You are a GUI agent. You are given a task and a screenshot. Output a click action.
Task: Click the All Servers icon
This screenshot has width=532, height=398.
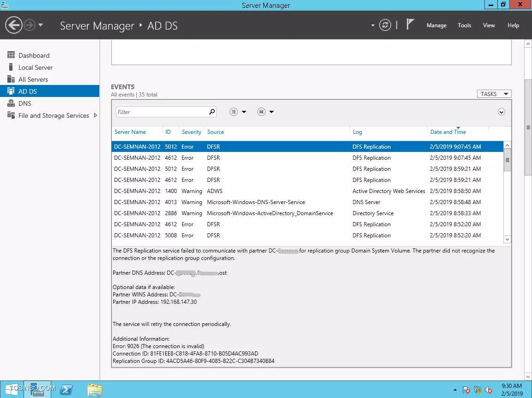tap(11, 79)
